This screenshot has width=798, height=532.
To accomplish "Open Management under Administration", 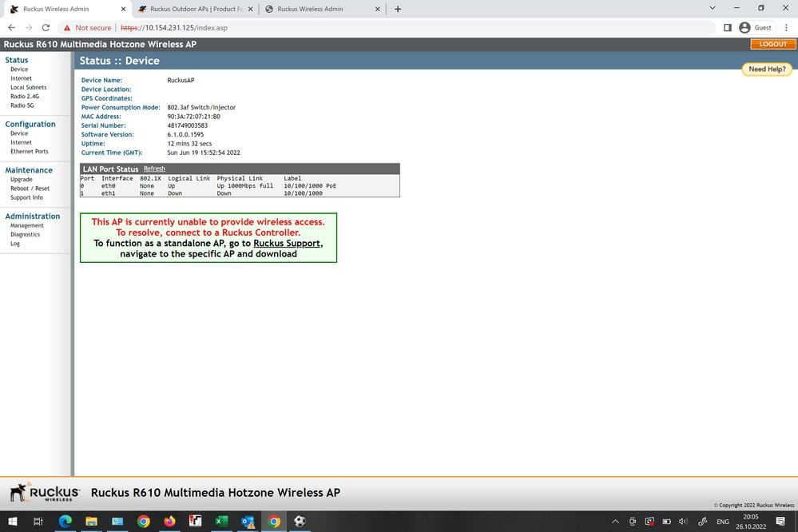I will click(27, 225).
